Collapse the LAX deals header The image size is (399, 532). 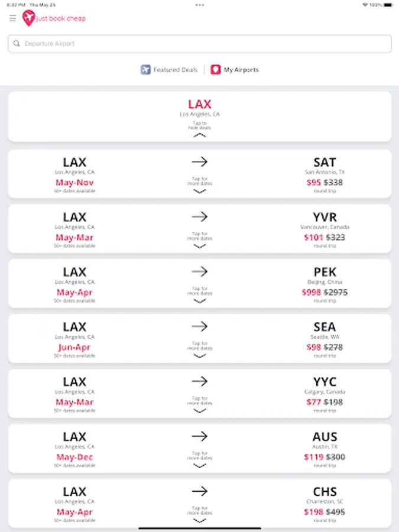click(x=200, y=135)
